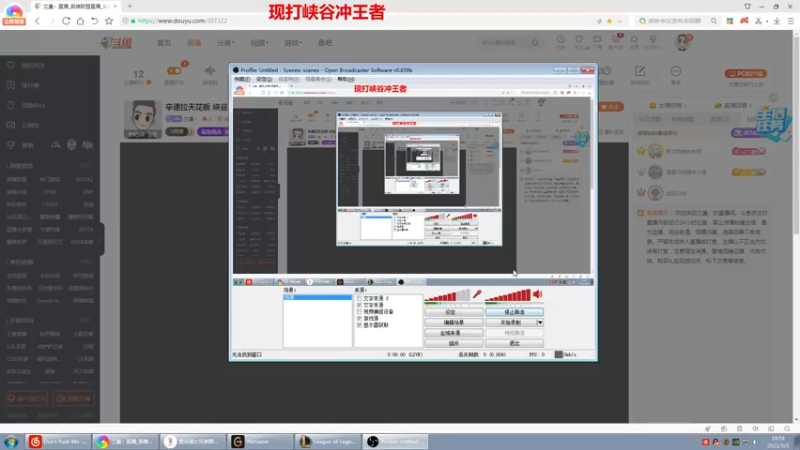Click the browser undo-close-tab arrow icon

pos(94,21)
